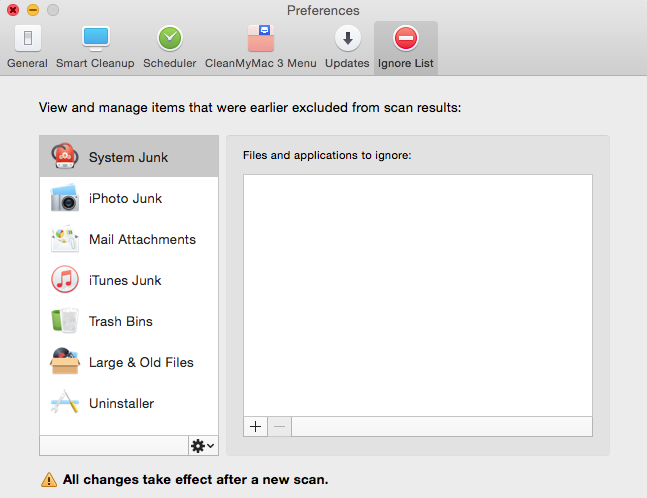Open the Updates download arrow icon
647x498 pixels.
[347, 38]
